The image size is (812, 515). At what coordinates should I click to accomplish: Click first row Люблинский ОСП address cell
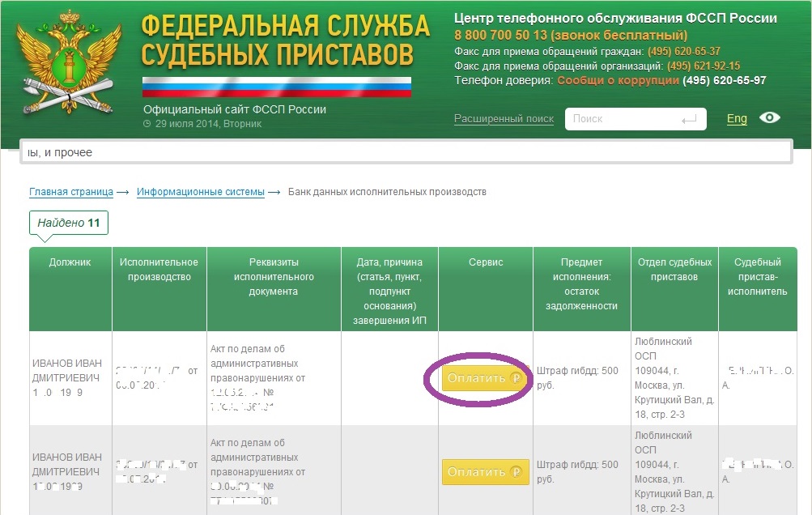point(674,378)
